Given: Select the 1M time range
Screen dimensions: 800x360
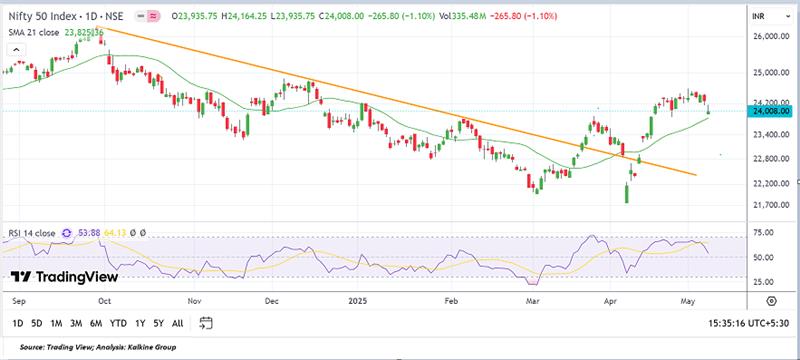Looking at the screenshot, I should coord(56,323).
